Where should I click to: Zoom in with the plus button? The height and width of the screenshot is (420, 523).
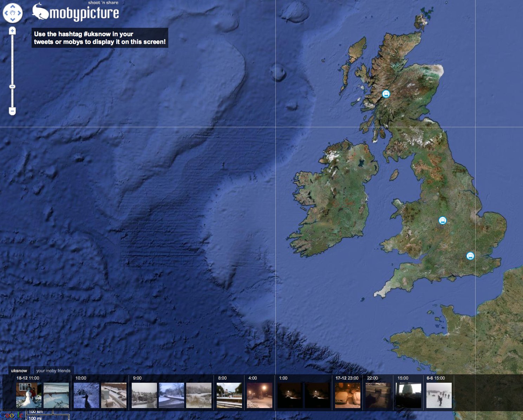pyautogui.click(x=12, y=31)
